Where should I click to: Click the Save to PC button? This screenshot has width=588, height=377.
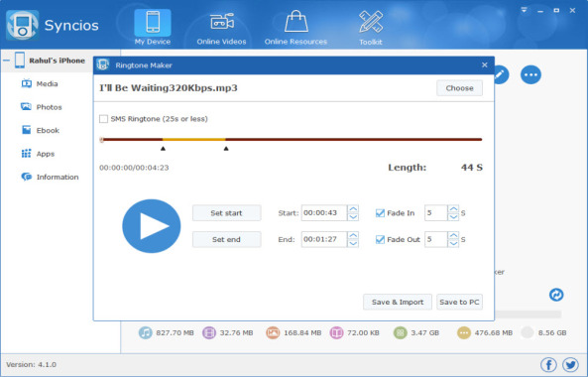click(459, 302)
